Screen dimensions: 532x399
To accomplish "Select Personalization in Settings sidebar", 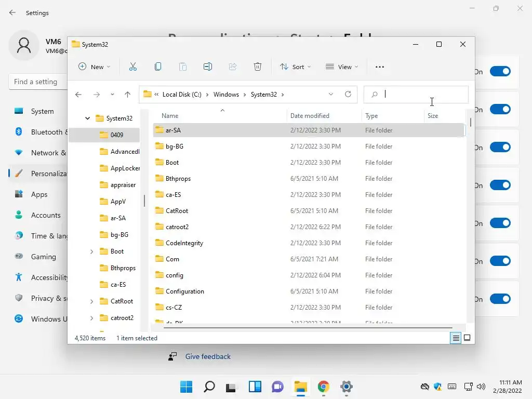I will (38, 174).
